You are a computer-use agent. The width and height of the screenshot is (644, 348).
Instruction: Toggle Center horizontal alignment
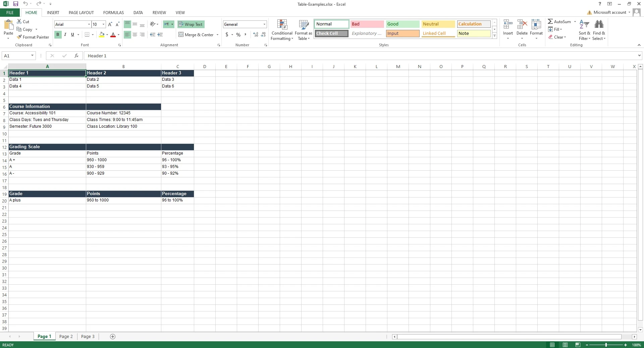tap(135, 35)
